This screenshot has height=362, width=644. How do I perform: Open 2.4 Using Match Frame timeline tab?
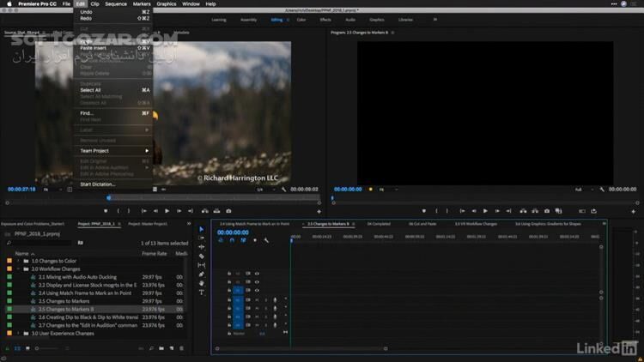tap(254, 224)
